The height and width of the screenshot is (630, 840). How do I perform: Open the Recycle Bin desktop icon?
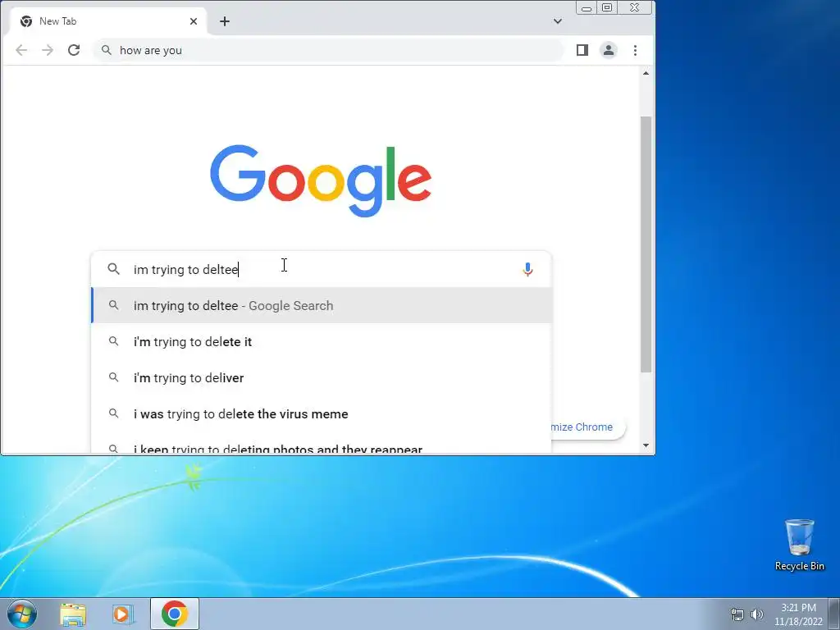[x=799, y=545]
